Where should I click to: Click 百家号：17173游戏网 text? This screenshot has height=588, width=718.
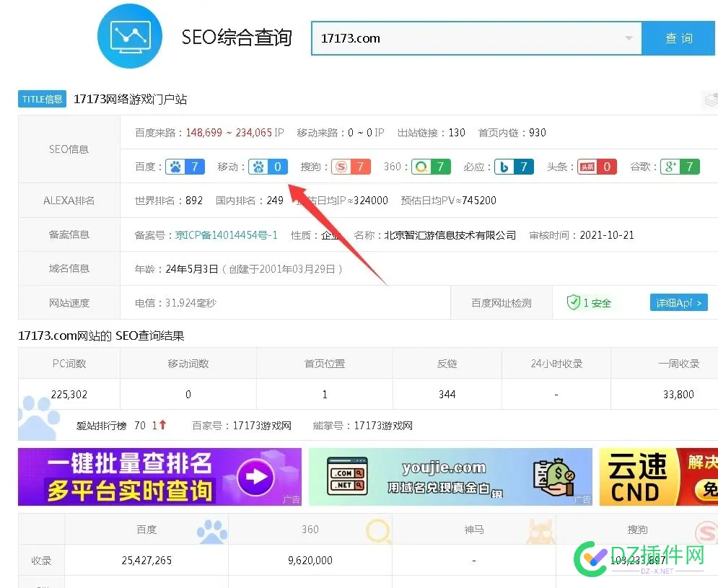point(242,426)
